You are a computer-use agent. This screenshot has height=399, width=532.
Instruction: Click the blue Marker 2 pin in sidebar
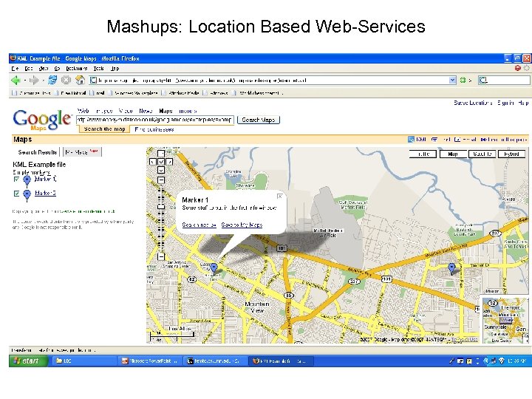pos(27,195)
